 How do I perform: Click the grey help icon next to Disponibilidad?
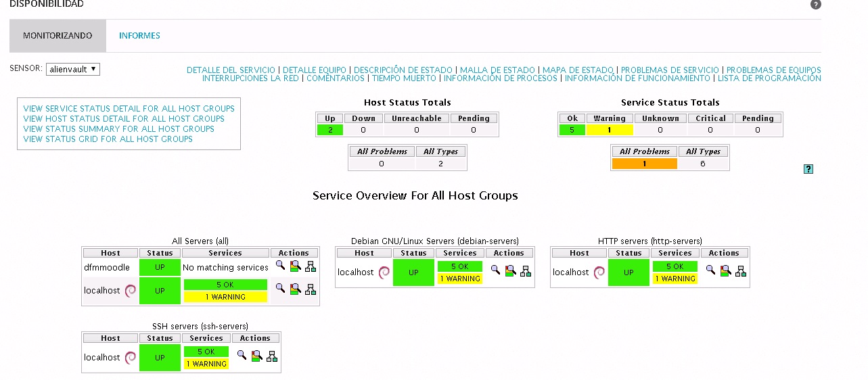(815, 5)
